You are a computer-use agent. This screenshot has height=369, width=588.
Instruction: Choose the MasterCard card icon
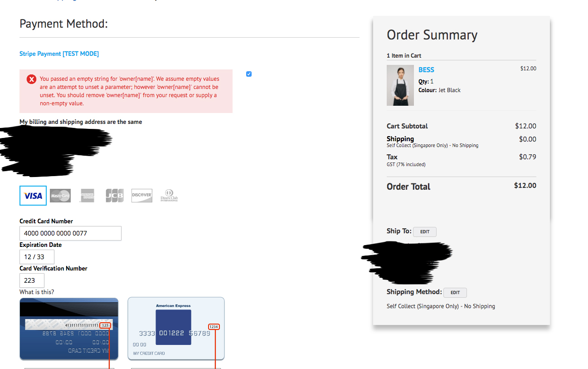[60, 196]
